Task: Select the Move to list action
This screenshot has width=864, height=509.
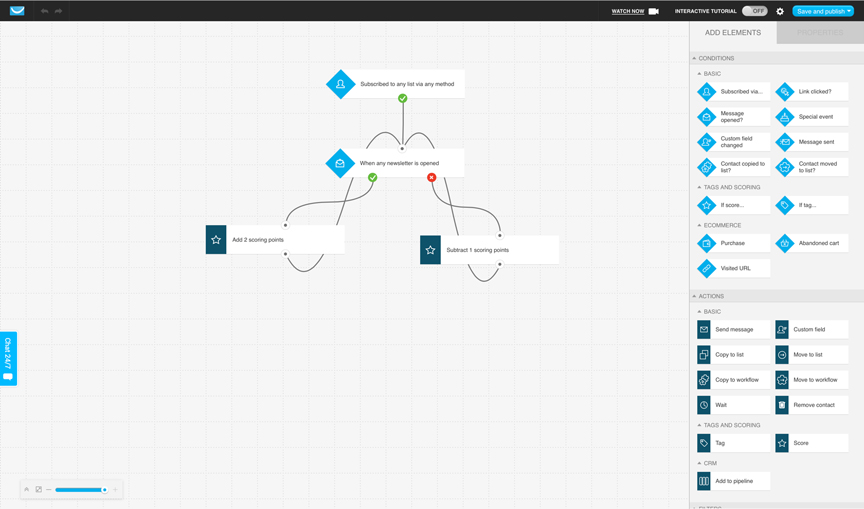Action: pos(812,355)
